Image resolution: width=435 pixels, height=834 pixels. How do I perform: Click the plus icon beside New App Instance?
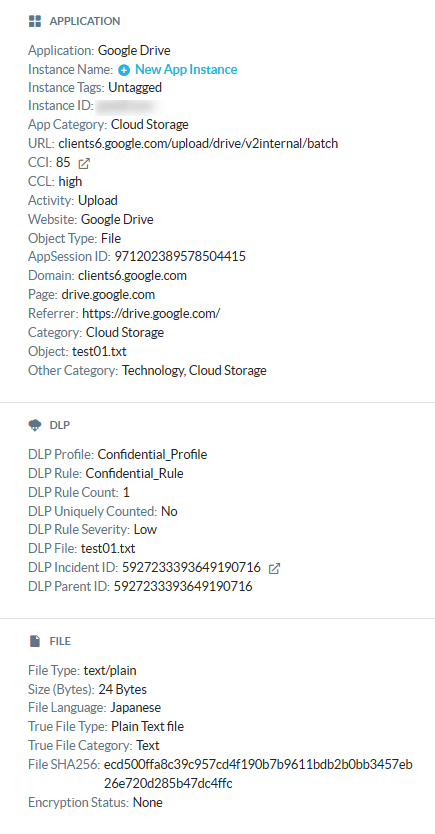pos(124,70)
